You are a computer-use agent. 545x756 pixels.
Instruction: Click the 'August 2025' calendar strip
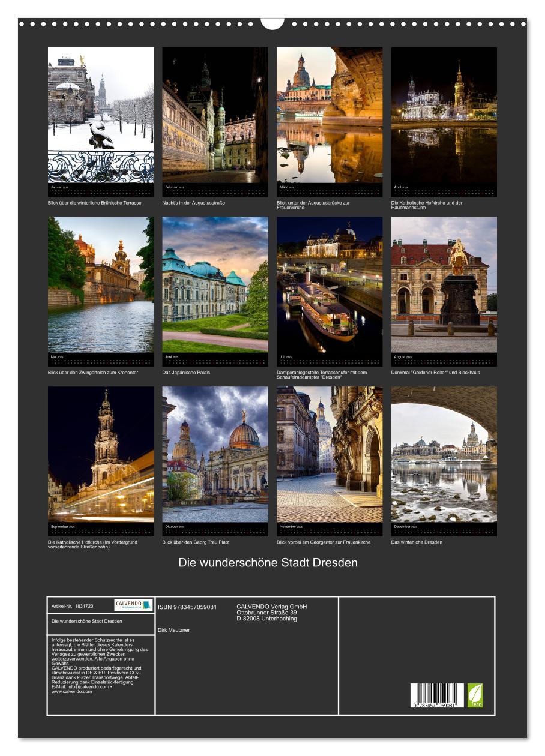click(x=444, y=360)
